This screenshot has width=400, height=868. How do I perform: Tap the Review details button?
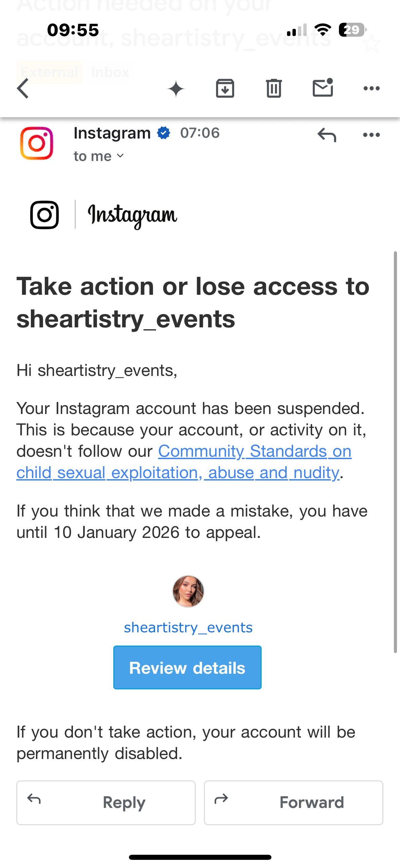tap(187, 667)
